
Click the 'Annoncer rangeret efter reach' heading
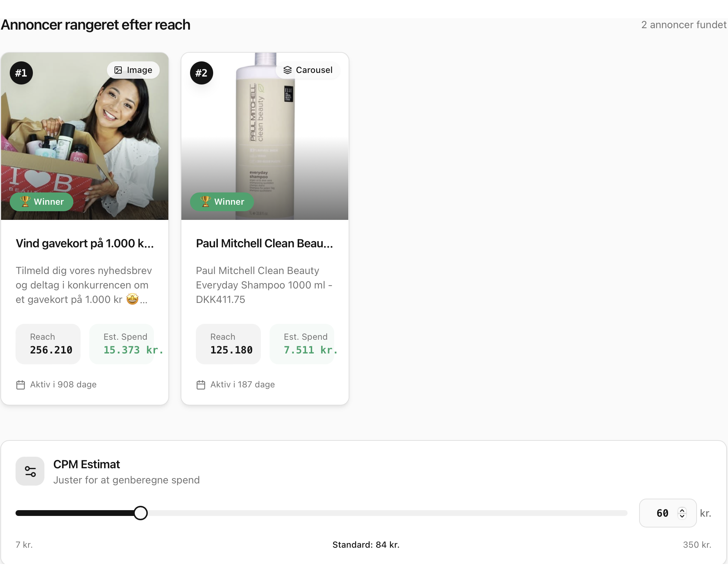[96, 25]
